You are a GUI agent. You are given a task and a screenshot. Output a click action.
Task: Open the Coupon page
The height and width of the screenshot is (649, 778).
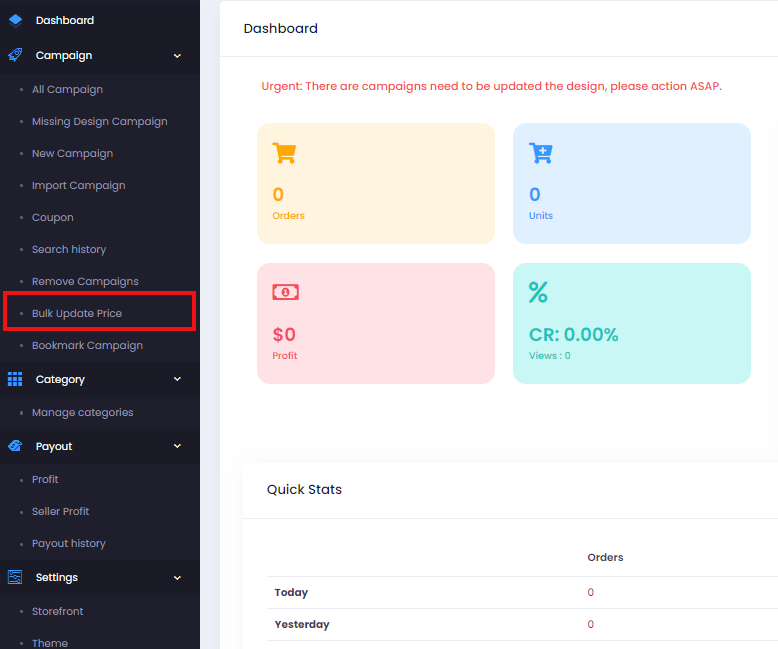(53, 217)
